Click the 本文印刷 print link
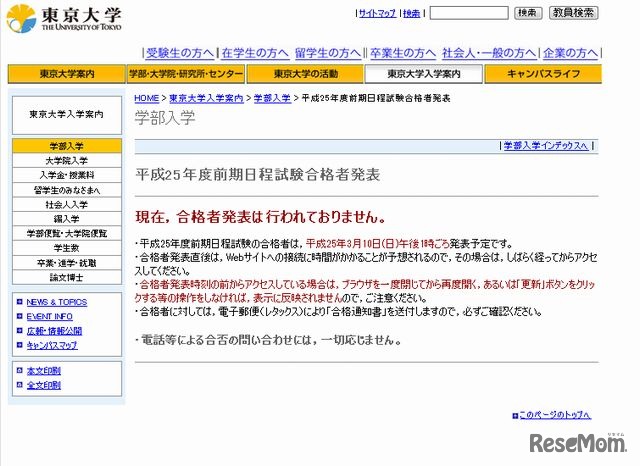Screen dimensions: 640x466 [x=44, y=371]
